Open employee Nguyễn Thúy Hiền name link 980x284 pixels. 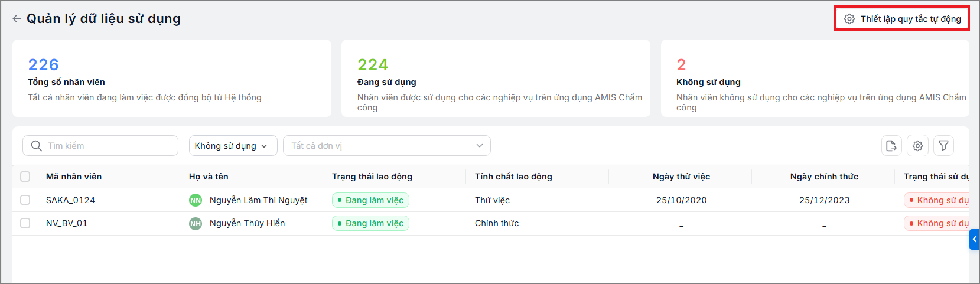(247, 223)
